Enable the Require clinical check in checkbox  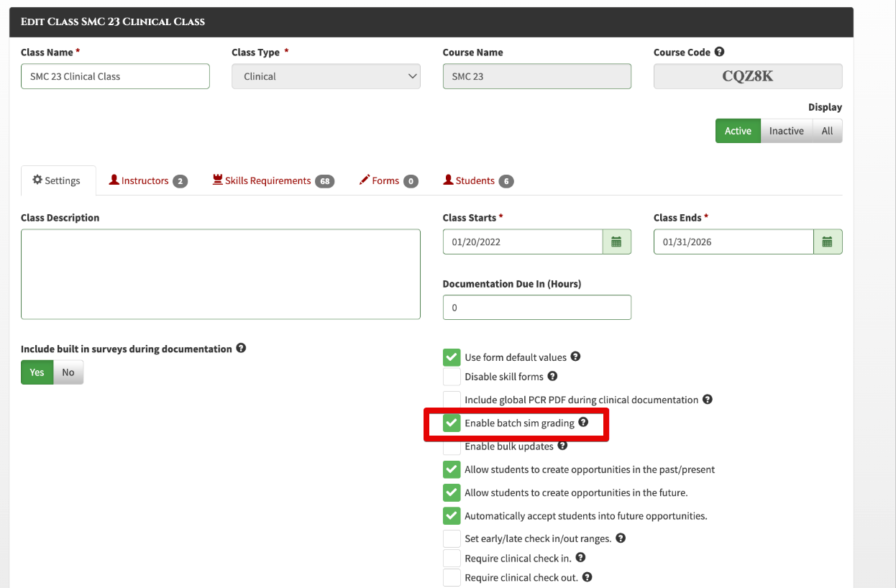coord(452,558)
